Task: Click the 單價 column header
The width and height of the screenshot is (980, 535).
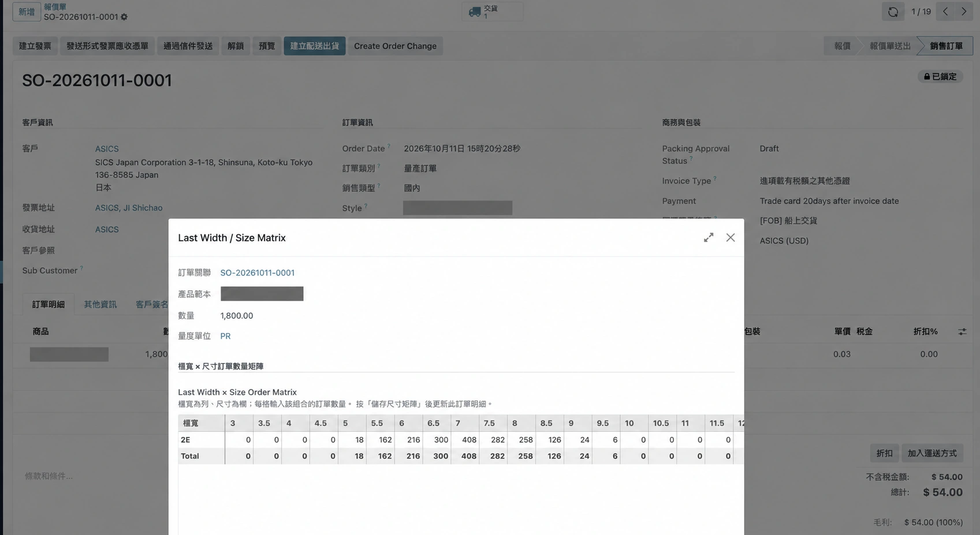Action: (x=842, y=332)
